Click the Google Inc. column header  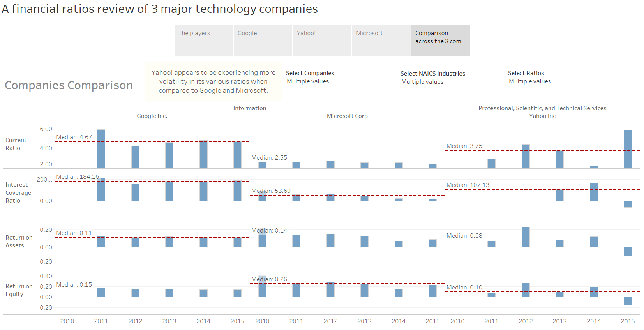pyautogui.click(x=152, y=116)
